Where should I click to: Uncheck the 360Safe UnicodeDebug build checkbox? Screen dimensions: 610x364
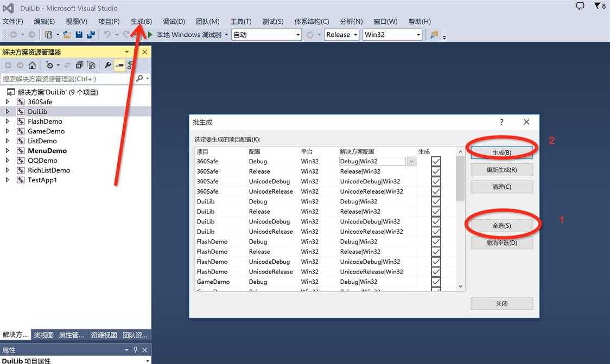[436, 182]
